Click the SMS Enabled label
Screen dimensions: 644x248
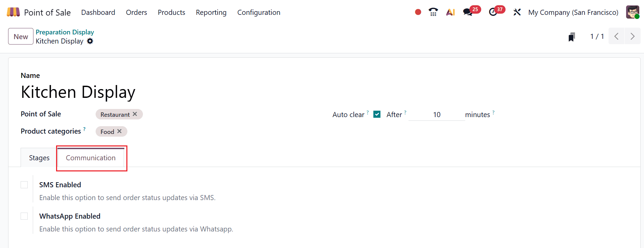pyautogui.click(x=60, y=185)
